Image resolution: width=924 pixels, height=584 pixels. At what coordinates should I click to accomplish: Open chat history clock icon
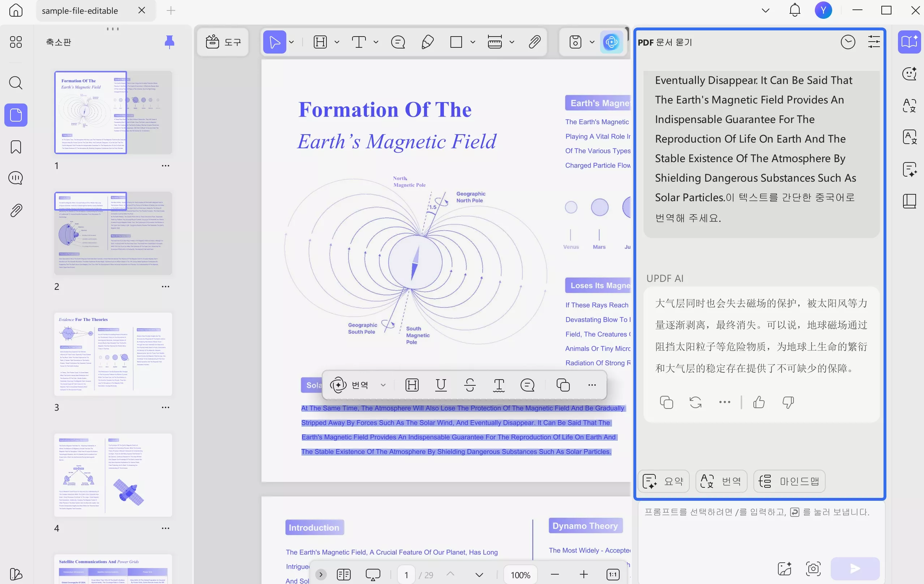point(848,42)
